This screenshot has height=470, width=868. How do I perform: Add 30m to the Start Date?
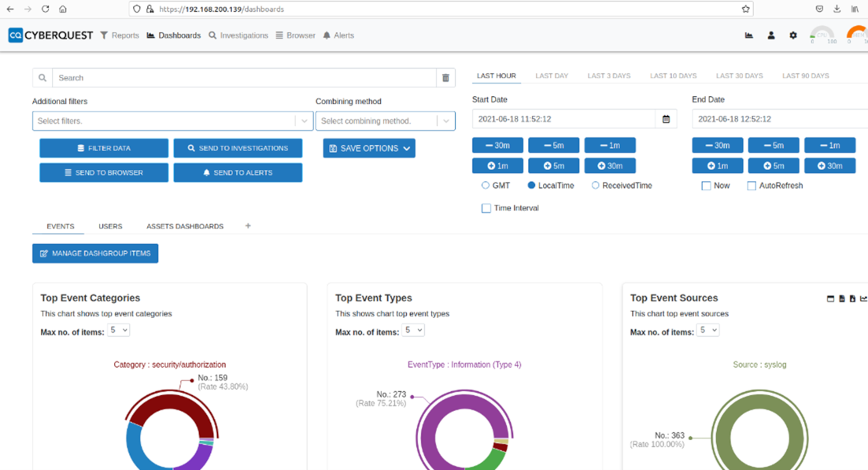[610, 165]
